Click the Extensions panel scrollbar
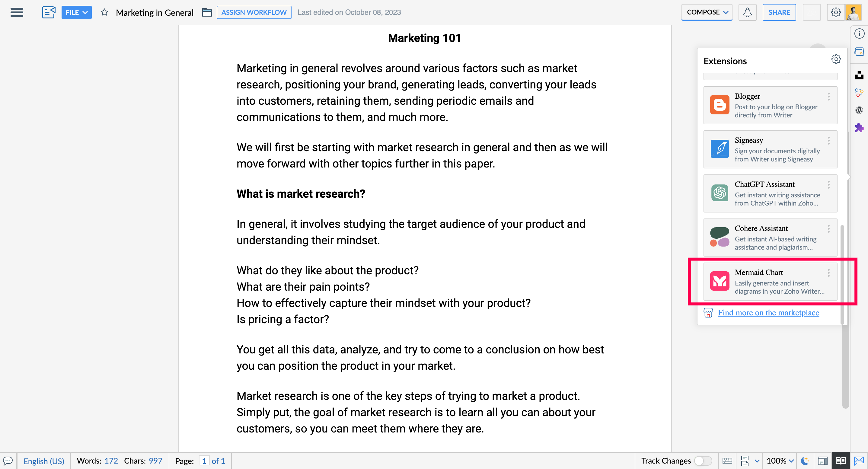 tap(842, 275)
